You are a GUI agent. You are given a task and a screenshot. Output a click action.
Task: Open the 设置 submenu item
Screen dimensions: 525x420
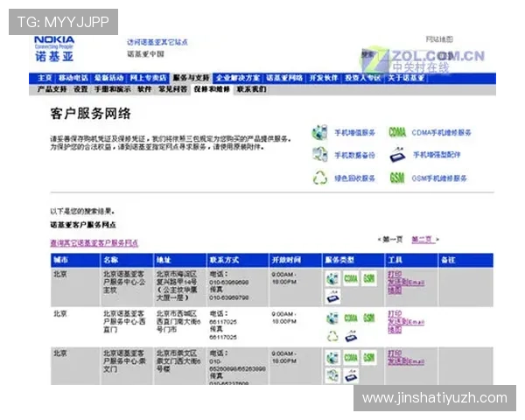(x=80, y=89)
